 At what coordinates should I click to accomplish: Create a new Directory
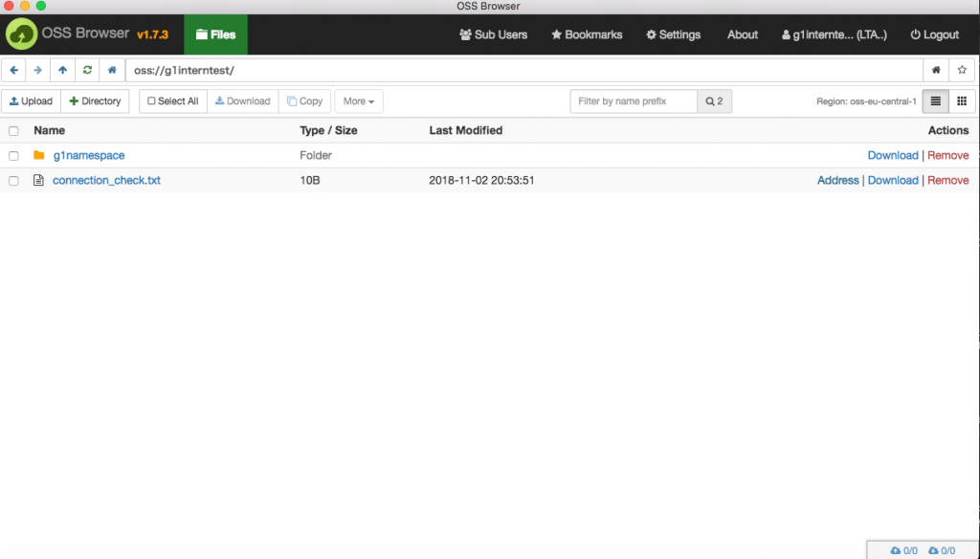95,101
